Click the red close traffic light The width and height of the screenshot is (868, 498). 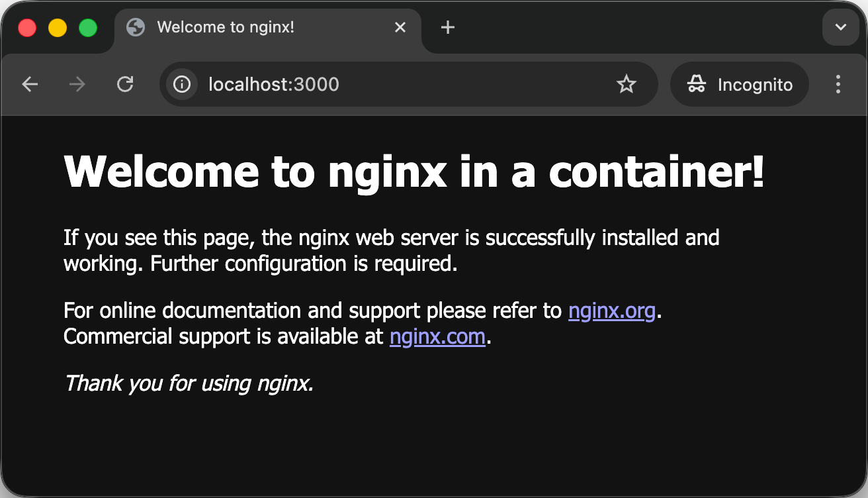click(27, 27)
